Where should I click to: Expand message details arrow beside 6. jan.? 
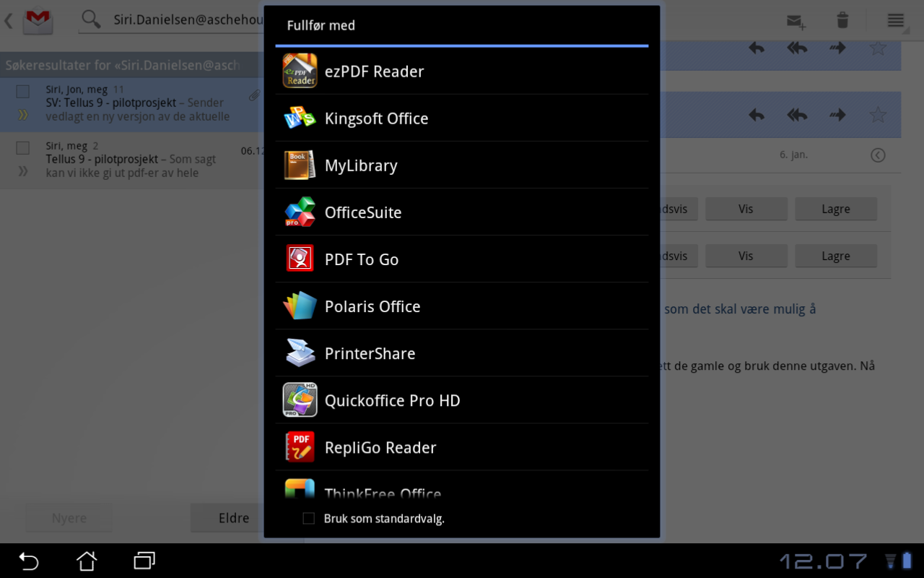878,155
